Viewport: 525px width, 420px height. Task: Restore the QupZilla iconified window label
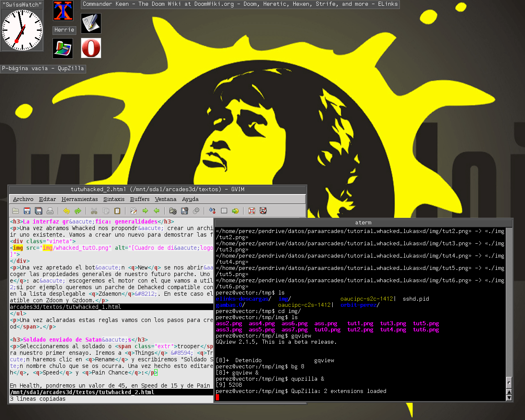[x=43, y=68]
